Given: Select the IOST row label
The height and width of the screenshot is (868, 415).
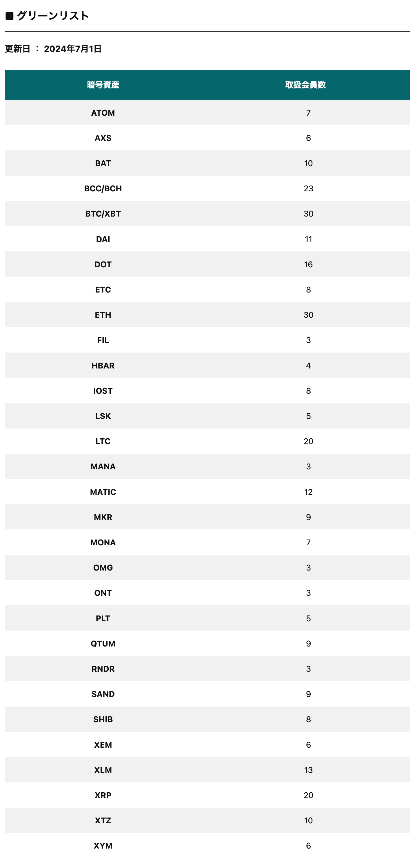Looking at the screenshot, I should [103, 391].
